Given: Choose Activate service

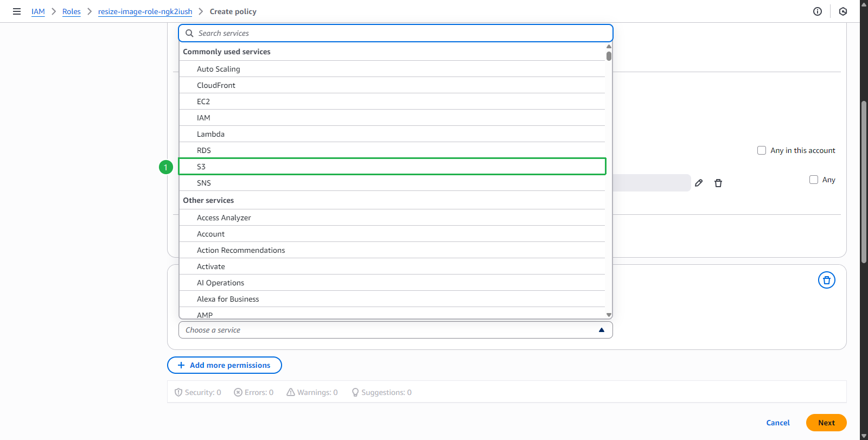Looking at the screenshot, I should click(392, 266).
